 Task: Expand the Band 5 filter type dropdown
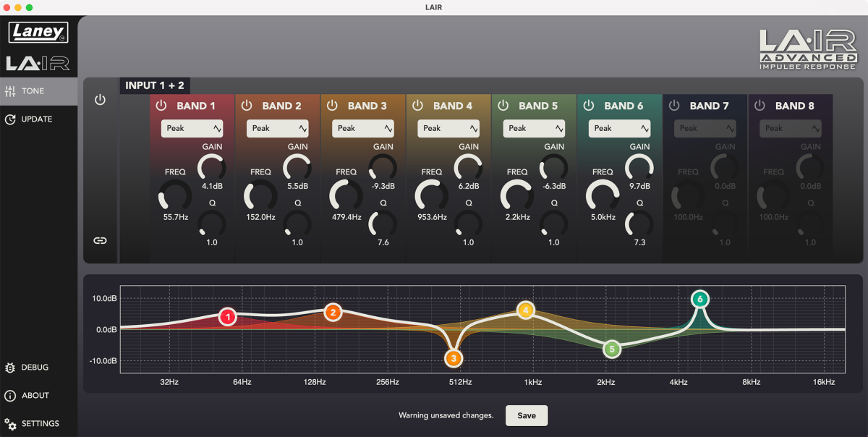534,128
